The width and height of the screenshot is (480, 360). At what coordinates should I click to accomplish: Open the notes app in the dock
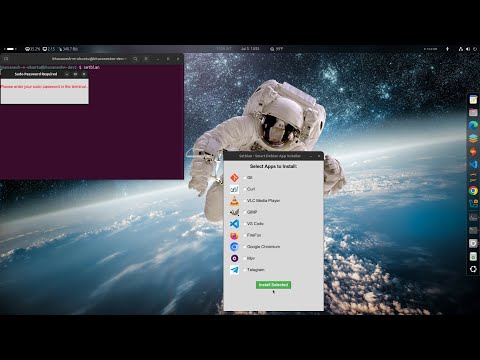coord(473,100)
